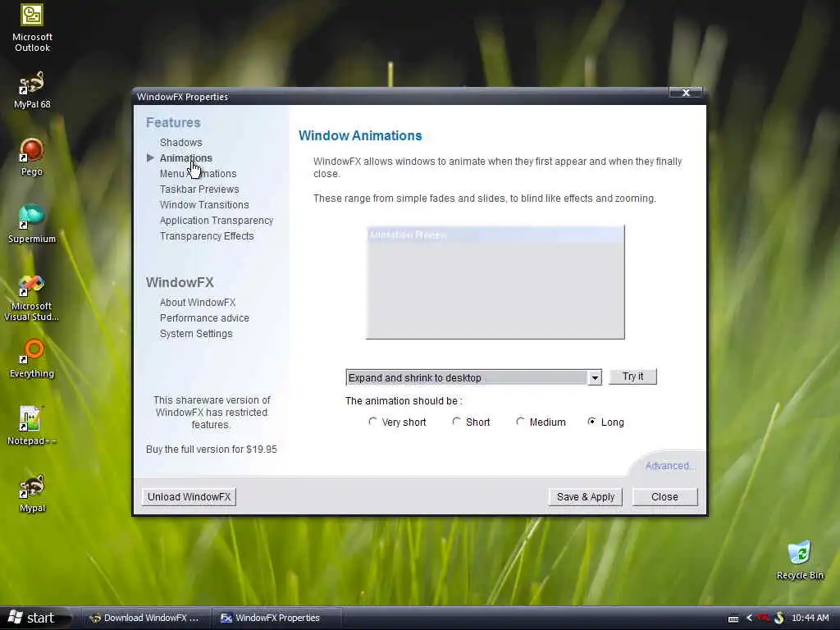Open the Shadows feature page

[181, 143]
